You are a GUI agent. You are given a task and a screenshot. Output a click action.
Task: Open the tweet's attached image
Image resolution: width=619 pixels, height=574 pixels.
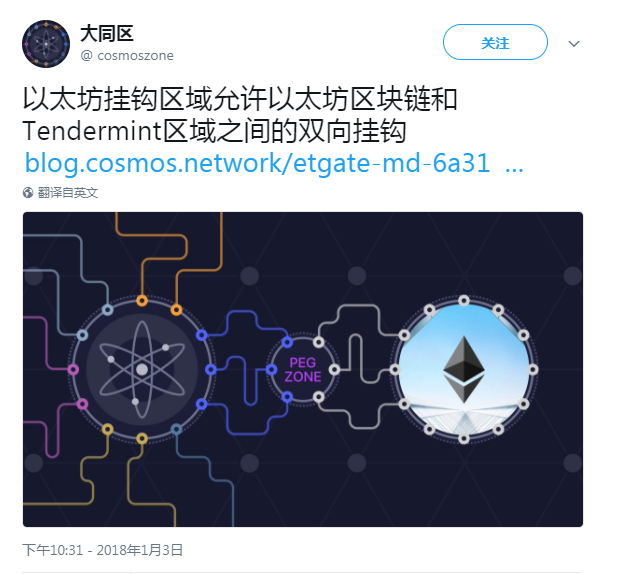point(303,369)
